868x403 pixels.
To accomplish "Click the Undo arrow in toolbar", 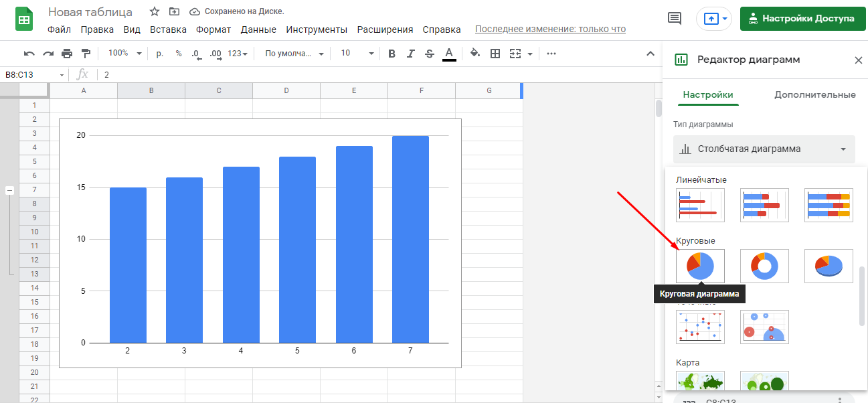I will 29,54.
